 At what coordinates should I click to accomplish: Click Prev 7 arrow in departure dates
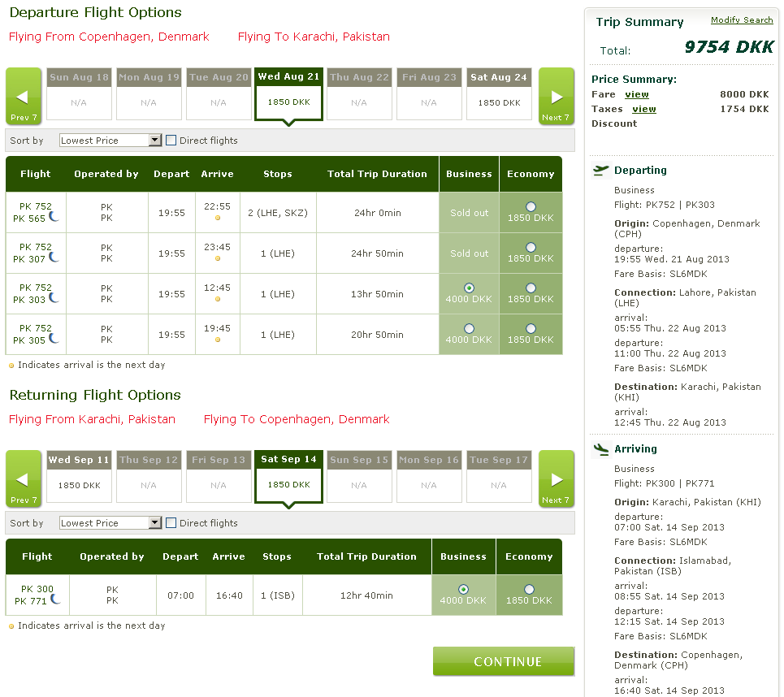coord(24,97)
